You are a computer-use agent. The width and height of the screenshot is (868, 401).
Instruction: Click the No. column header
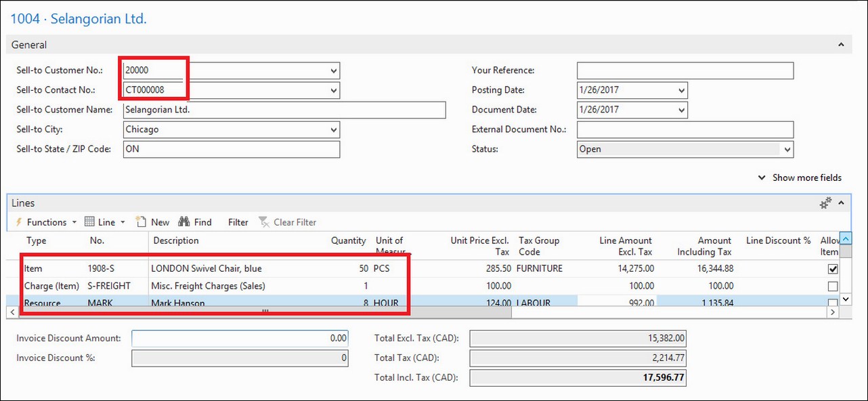coord(97,240)
